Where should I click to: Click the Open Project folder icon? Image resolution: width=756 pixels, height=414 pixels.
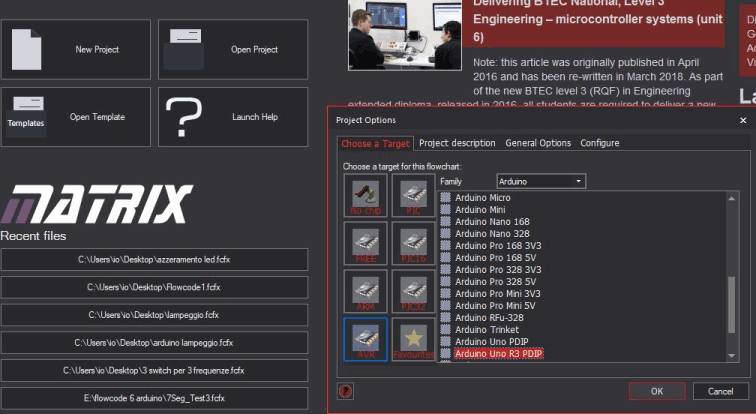(184, 50)
